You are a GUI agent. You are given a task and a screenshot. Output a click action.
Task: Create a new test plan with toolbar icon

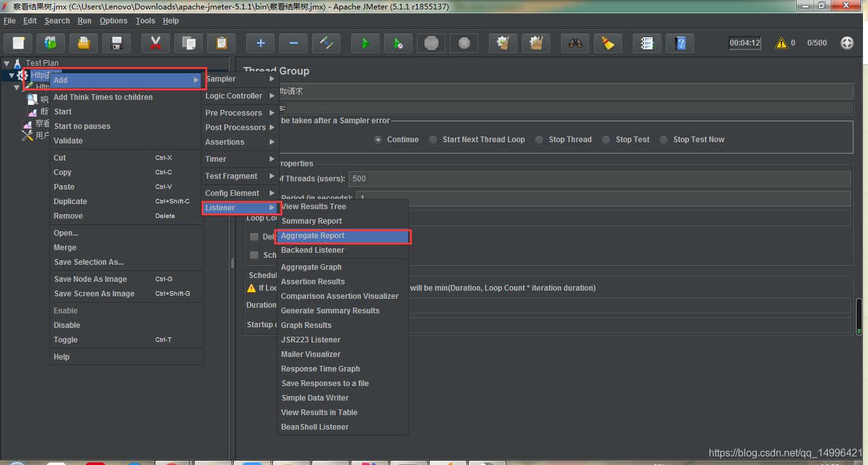coord(18,43)
